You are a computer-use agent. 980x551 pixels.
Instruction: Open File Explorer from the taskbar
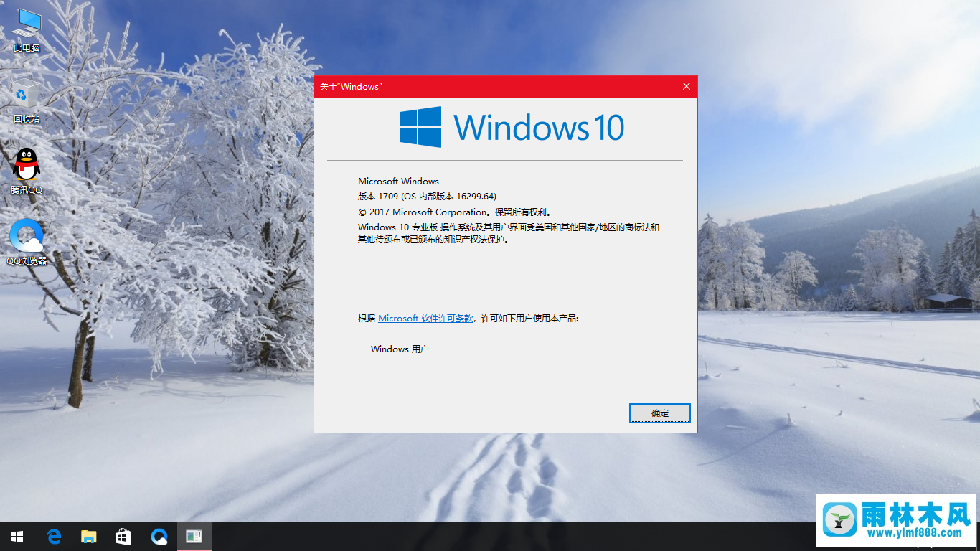click(88, 537)
